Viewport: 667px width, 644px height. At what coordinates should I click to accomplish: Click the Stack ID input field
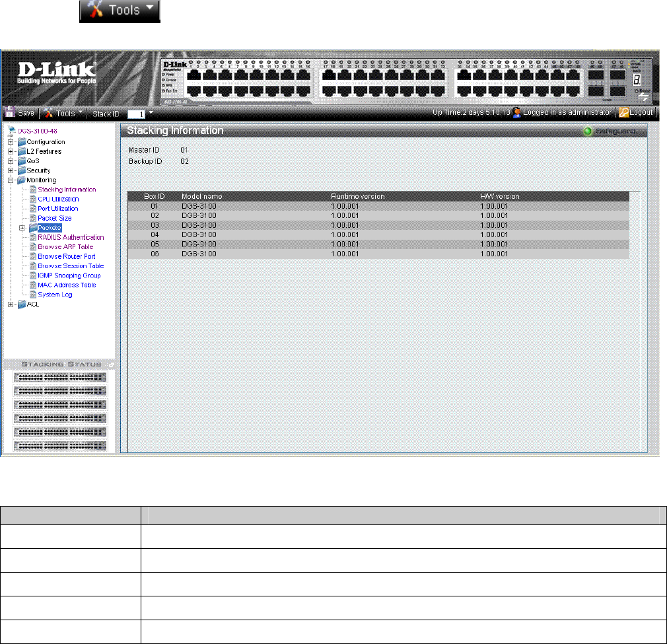click(136, 114)
